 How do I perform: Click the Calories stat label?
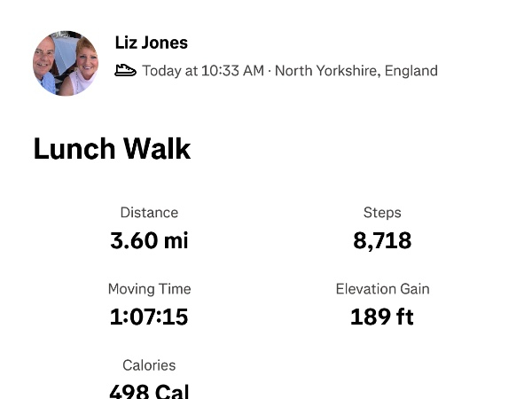[149, 365]
